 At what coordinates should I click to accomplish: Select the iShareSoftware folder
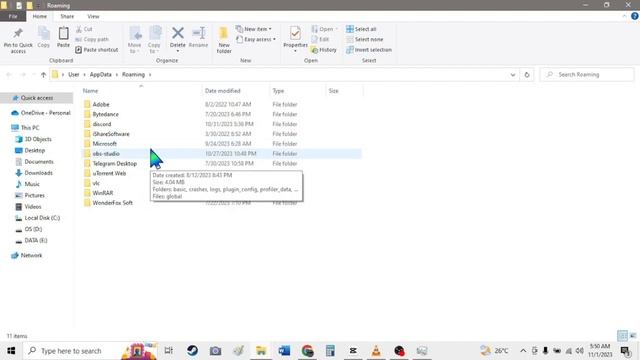tap(111, 134)
